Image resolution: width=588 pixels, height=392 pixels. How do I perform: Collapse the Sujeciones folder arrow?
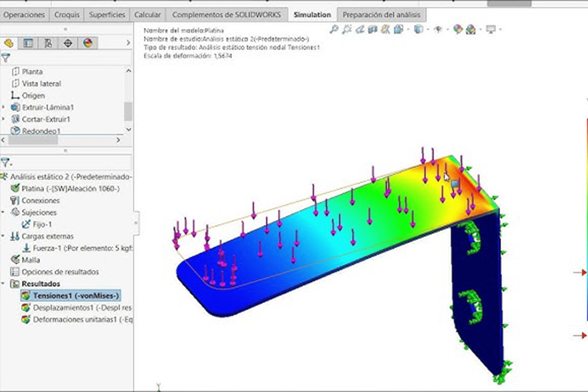click(x=3, y=212)
